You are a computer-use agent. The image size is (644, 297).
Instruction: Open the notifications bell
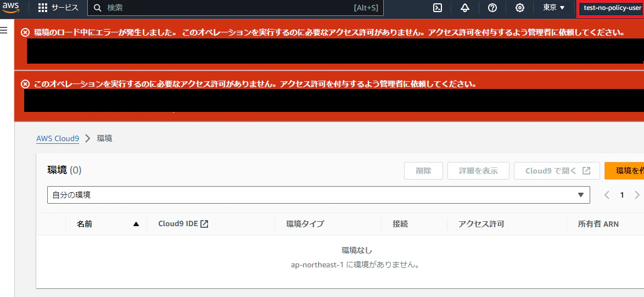pyautogui.click(x=465, y=8)
